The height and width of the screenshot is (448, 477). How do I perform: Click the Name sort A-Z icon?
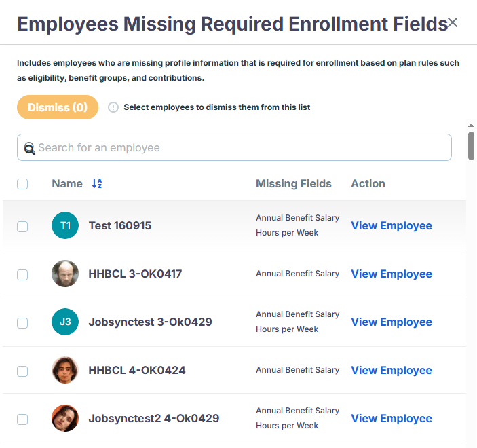coord(97,183)
